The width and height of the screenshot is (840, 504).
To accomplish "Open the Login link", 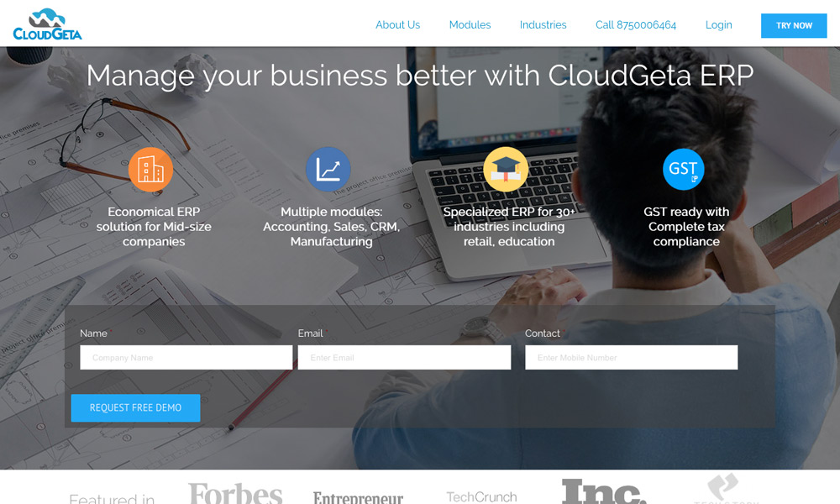I will [x=718, y=25].
